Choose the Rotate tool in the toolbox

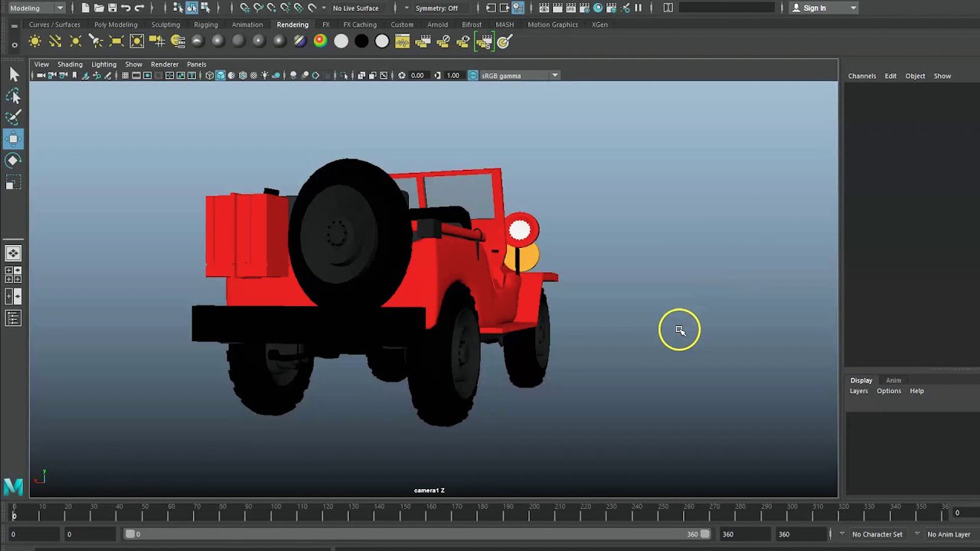14,160
